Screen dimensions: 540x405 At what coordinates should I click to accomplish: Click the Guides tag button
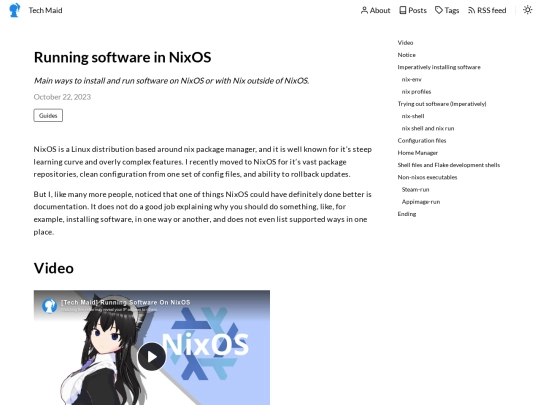pos(48,115)
